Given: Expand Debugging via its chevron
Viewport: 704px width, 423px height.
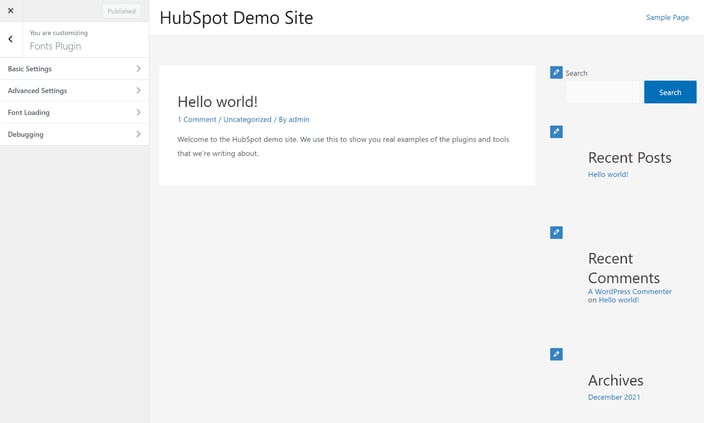Looking at the screenshot, I should pyautogui.click(x=138, y=134).
